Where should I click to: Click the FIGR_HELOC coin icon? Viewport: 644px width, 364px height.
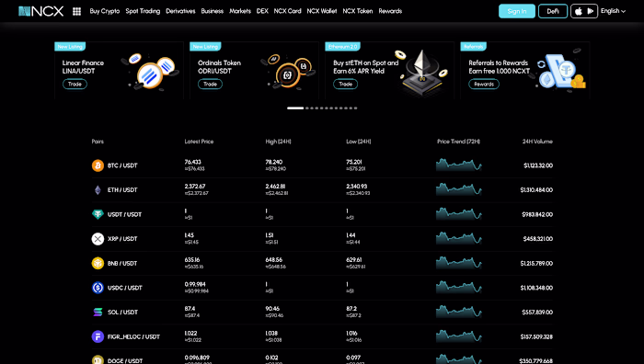pos(98,336)
